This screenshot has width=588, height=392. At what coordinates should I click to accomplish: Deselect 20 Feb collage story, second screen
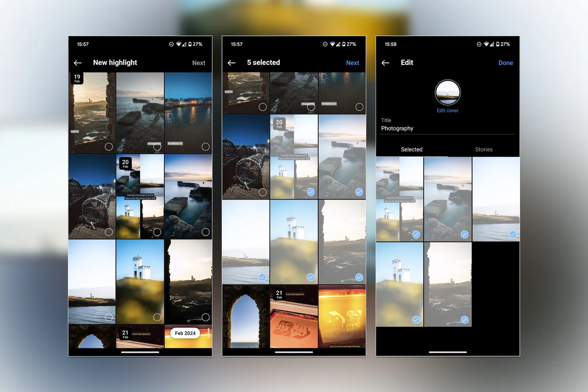pos(311,192)
